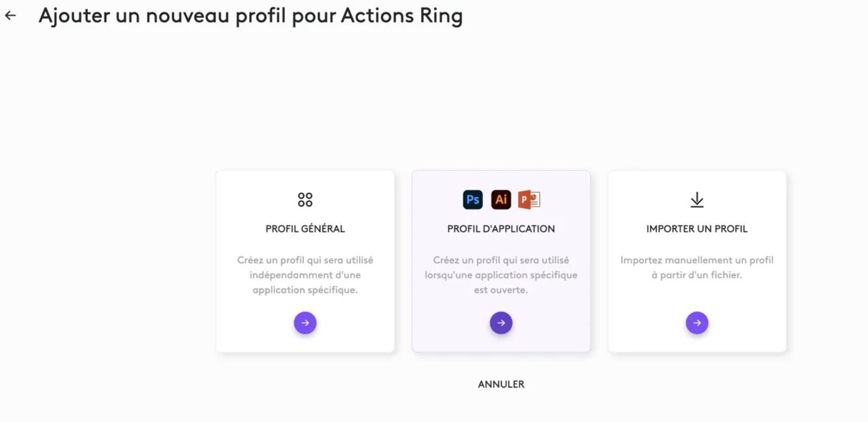Viewport: 868px width, 422px height.
Task: Click the four-circles Profil Général icon
Action: (305, 200)
